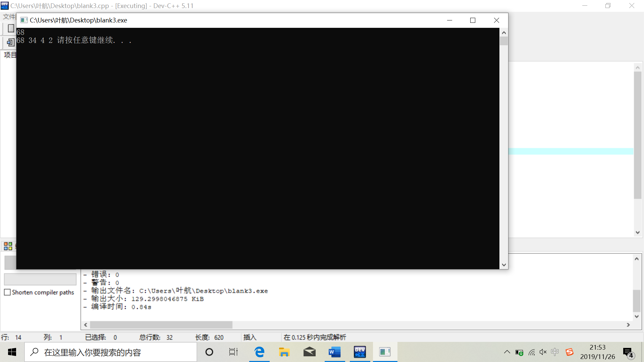Click the blank3.exe console taskbar icon
Screen dimensions: 644x362
click(x=385, y=352)
